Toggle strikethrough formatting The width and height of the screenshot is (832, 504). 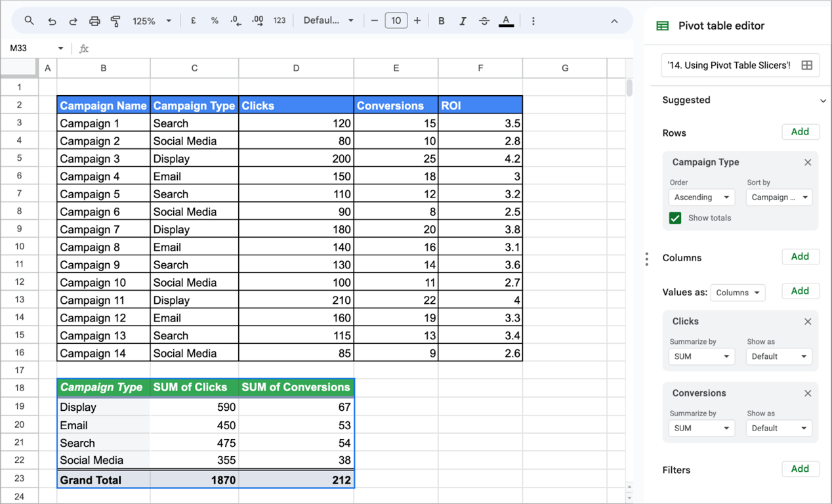[x=484, y=21]
